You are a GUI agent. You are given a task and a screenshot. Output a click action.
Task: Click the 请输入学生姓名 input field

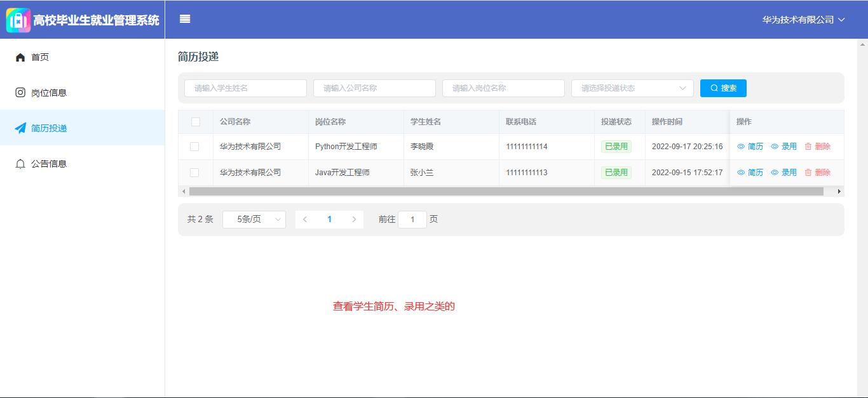pyautogui.click(x=245, y=88)
